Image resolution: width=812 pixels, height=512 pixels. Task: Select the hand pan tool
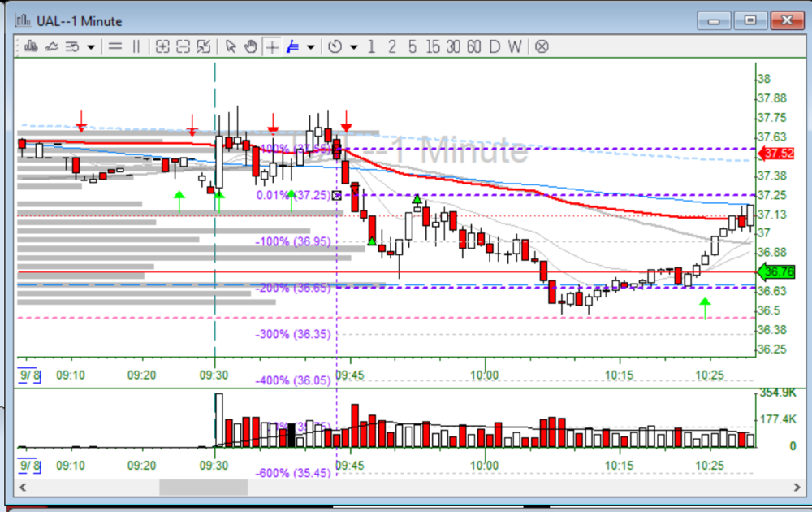[x=251, y=46]
